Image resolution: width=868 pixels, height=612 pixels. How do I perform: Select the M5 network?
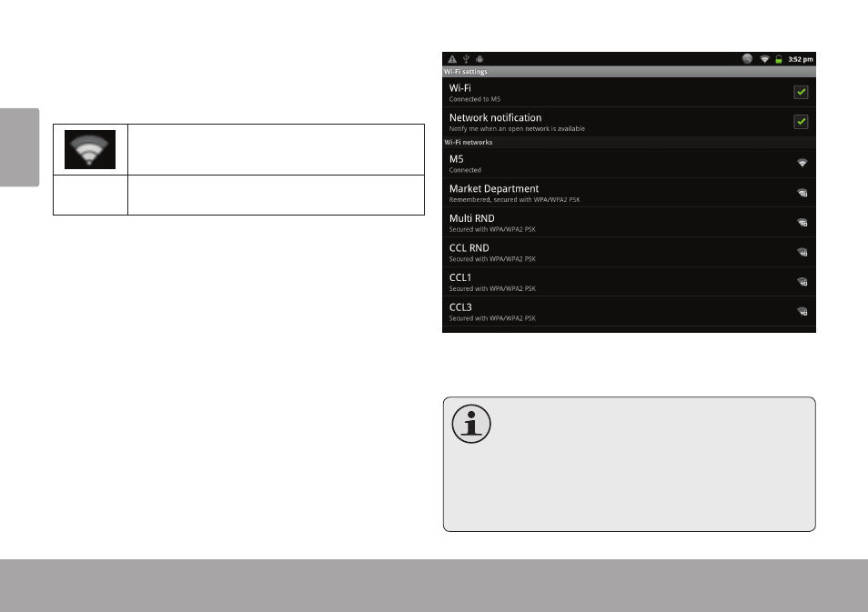[x=629, y=164]
